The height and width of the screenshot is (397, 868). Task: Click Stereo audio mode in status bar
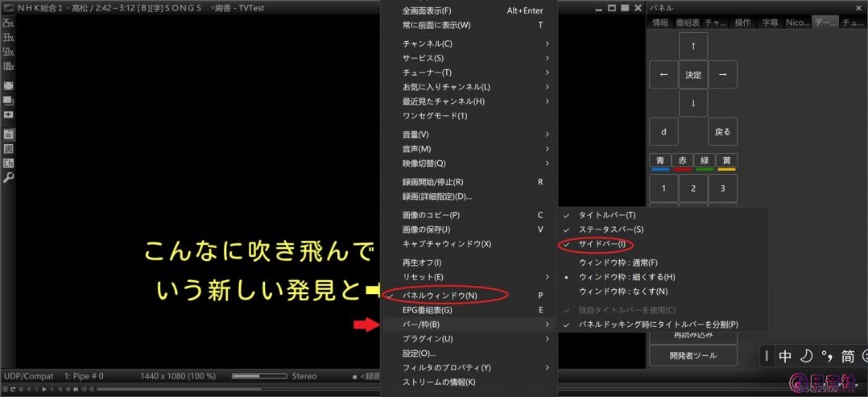point(304,376)
